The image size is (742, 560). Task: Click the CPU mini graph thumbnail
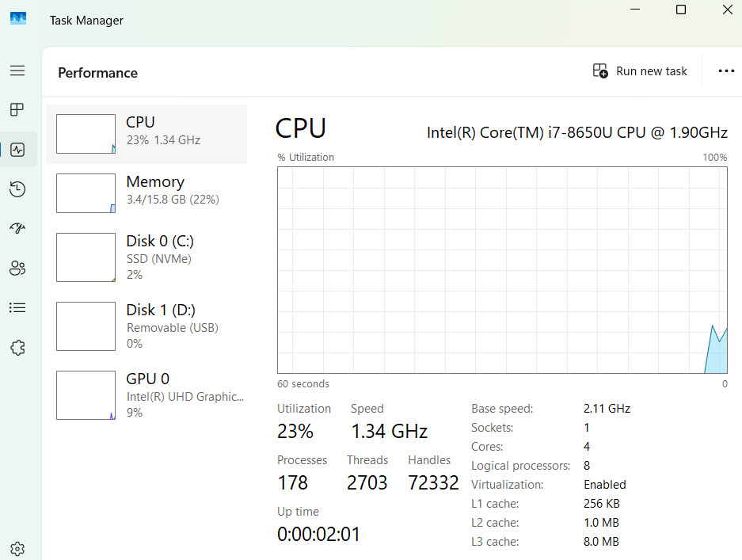(x=86, y=134)
